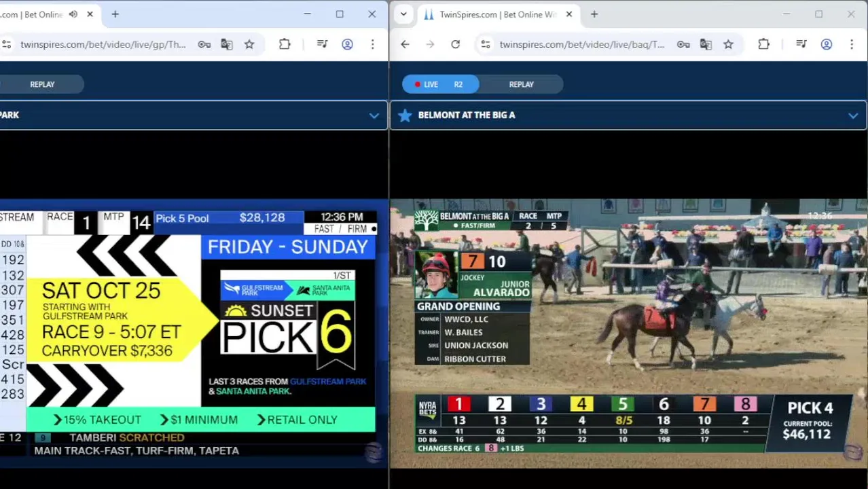Click left window's address bar URL
This screenshot has height=489, width=868.
pos(103,44)
